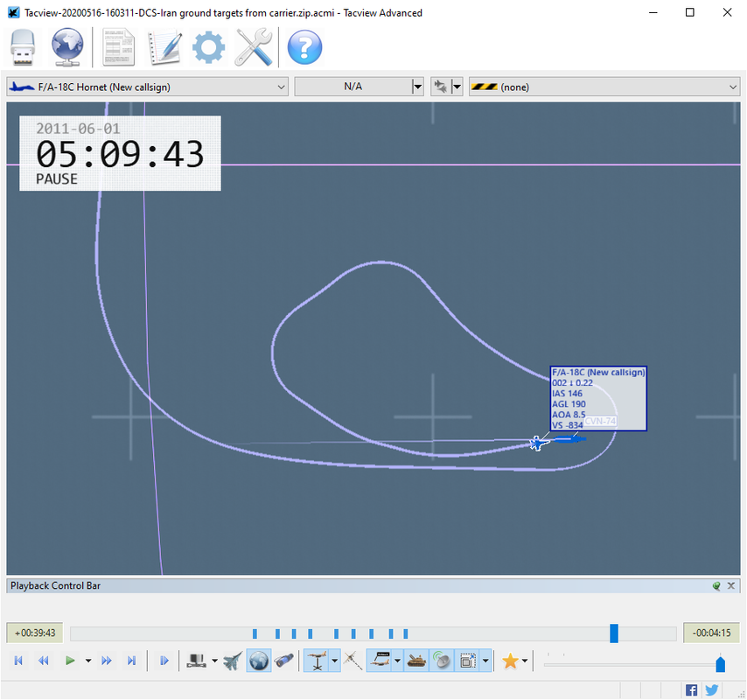Select the external aircraft view jet icon
747x700 pixels.
pyautogui.click(x=233, y=661)
